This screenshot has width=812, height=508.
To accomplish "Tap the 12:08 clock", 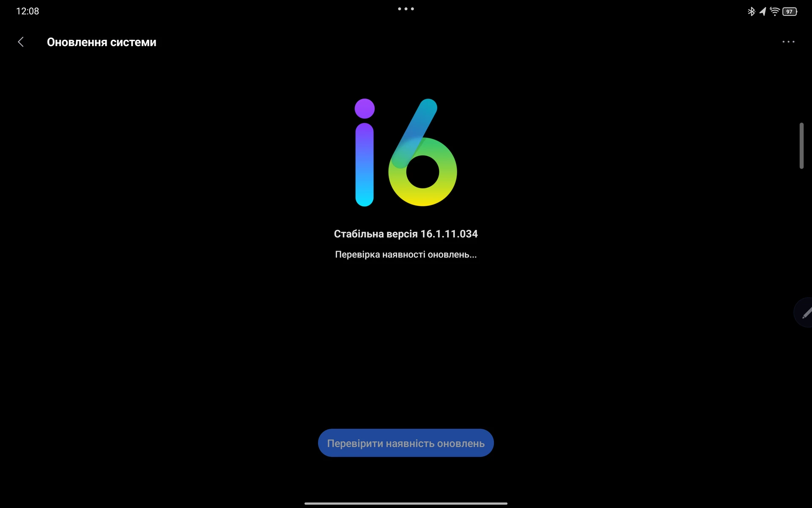I will 27,11.
